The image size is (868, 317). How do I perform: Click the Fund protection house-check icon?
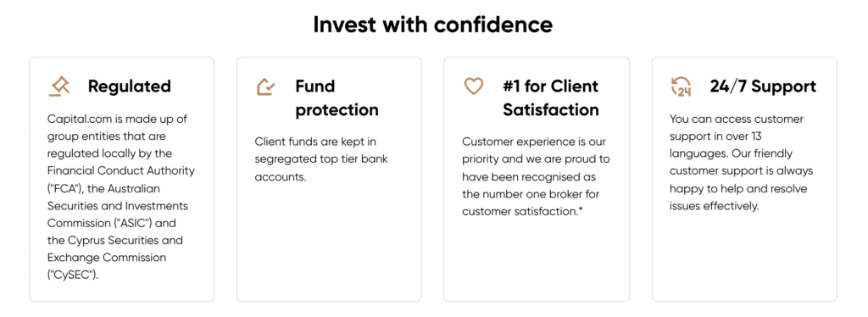click(x=265, y=86)
